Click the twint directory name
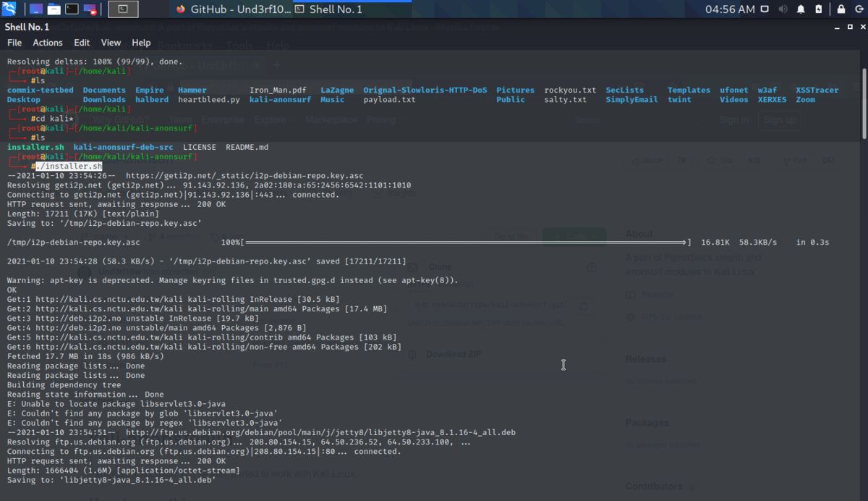Viewport: 868px width, 501px height. coord(680,100)
